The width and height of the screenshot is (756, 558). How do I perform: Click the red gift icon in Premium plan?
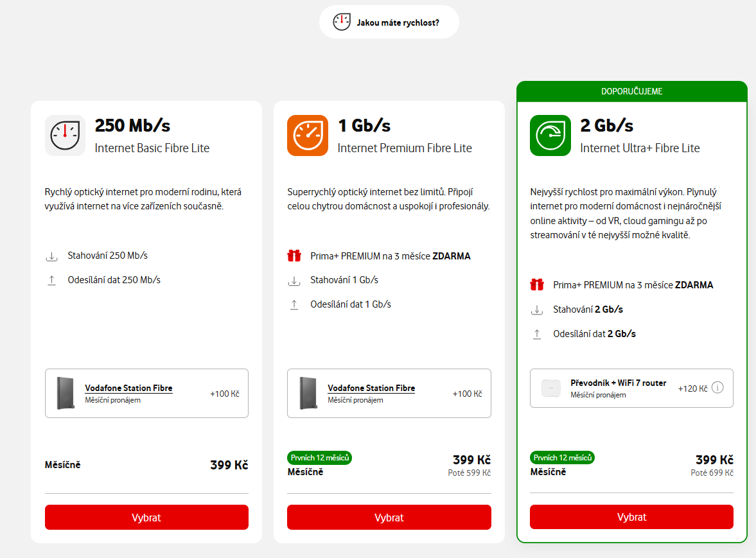tap(294, 256)
